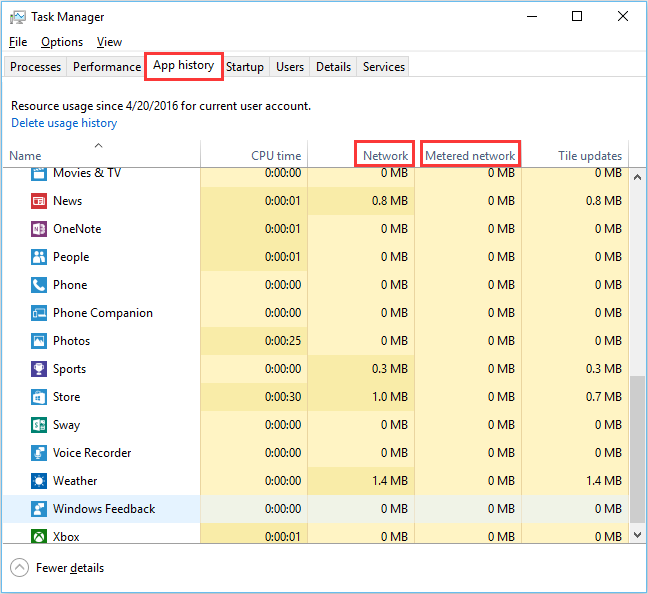This screenshot has height=594, width=648.
Task: Select the Weather row name
Action: point(75,481)
